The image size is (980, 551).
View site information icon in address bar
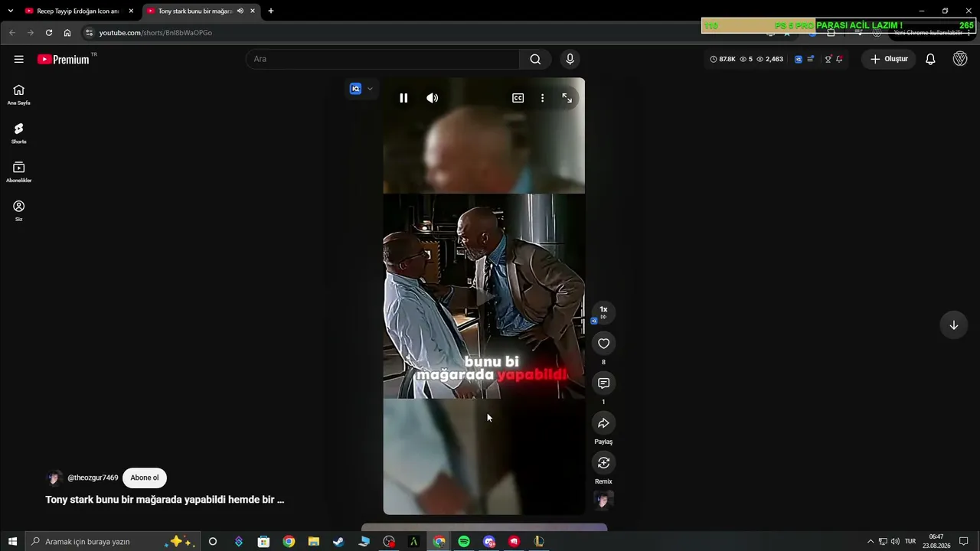point(89,33)
